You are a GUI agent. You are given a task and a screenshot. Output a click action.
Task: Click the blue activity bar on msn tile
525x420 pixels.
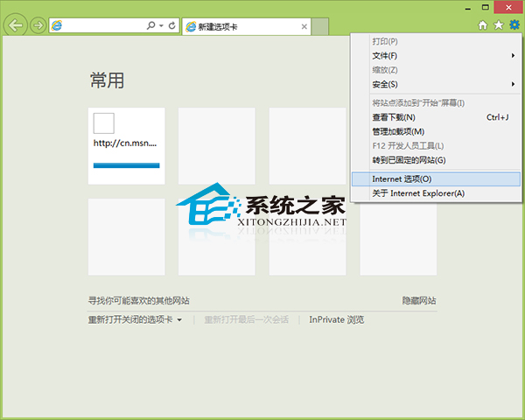click(127, 165)
